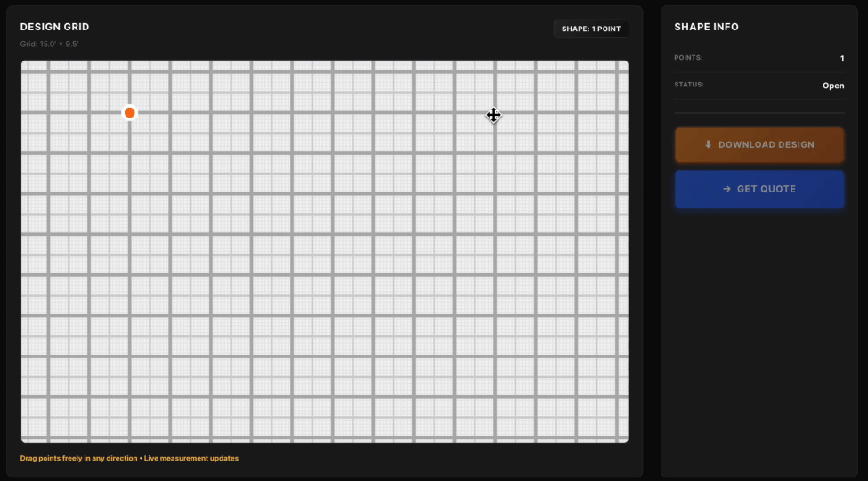This screenshot has width=868, height=481.
Task: Click the points count value 1
Action: point(841,59)
